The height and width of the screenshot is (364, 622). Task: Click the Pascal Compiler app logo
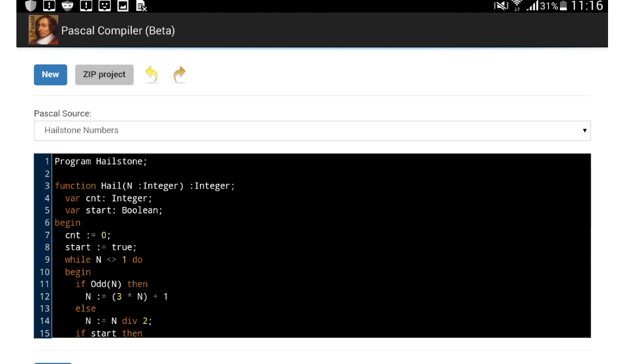pyautogui.click(x=44, y=29)
